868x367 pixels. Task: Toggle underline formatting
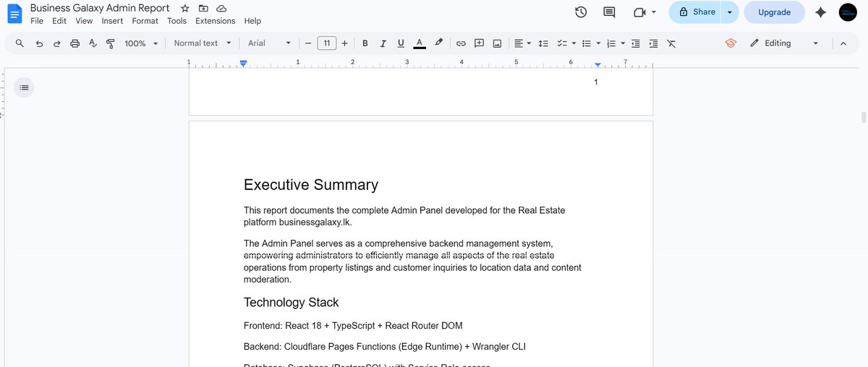click(401, 43)
